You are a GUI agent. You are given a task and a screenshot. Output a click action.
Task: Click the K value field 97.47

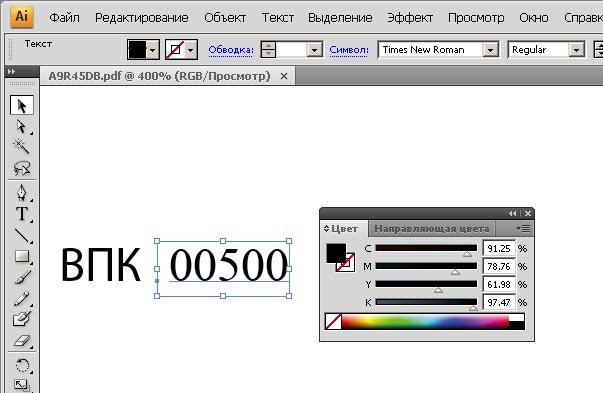pyautogui.click(x=499, y=303)
